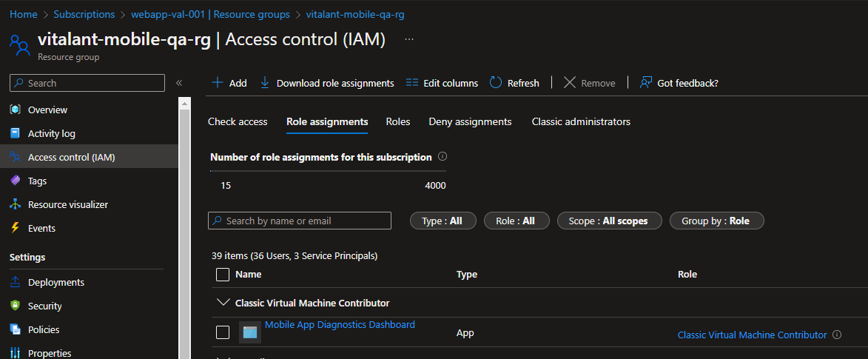868x359 pixels.
Task: Click the Remove X icon
Action: [x=570, y=83]
